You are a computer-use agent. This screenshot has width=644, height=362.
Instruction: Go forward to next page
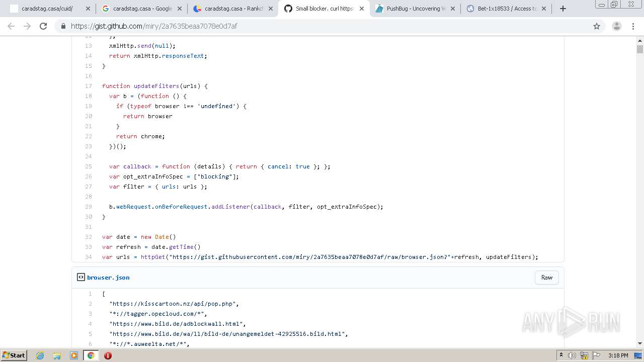[27, 26]
